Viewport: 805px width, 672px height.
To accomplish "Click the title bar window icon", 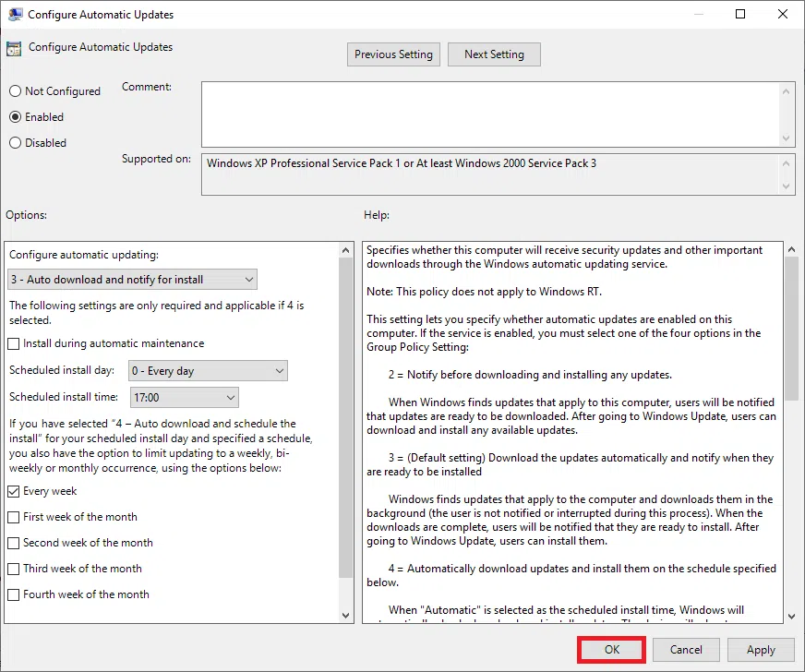I will pos(14,15).
